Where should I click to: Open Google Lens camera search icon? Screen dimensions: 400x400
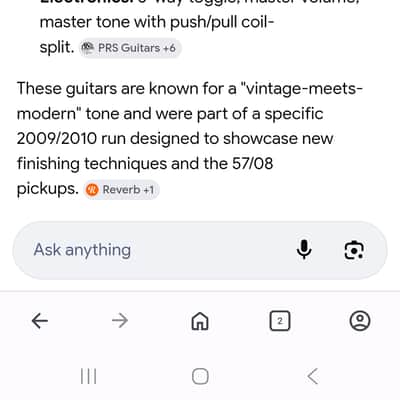tap(354, 250)
